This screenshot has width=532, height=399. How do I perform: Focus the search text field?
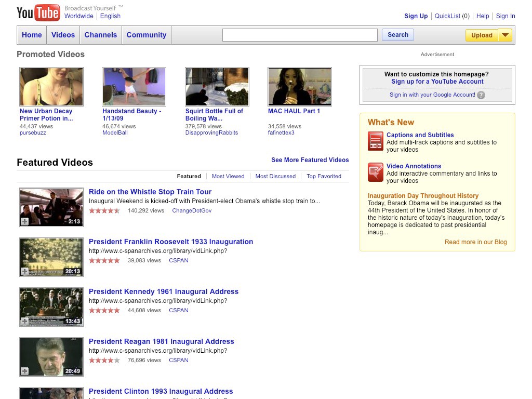(300, 35)
